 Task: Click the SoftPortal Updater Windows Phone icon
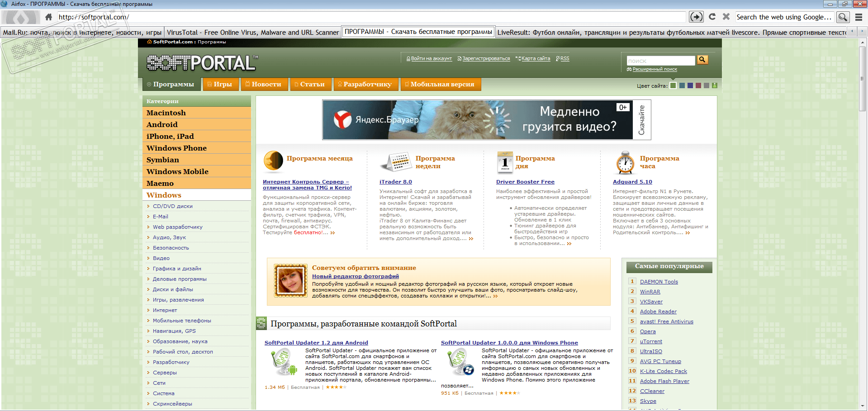click(x=460, y=362)
